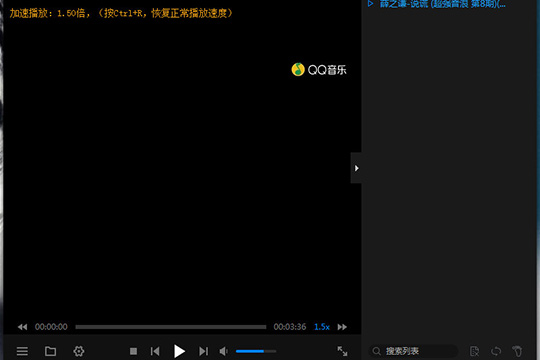540x360 pixels.
Task: Click the magnifier search icon
Action: click(376, 351)
